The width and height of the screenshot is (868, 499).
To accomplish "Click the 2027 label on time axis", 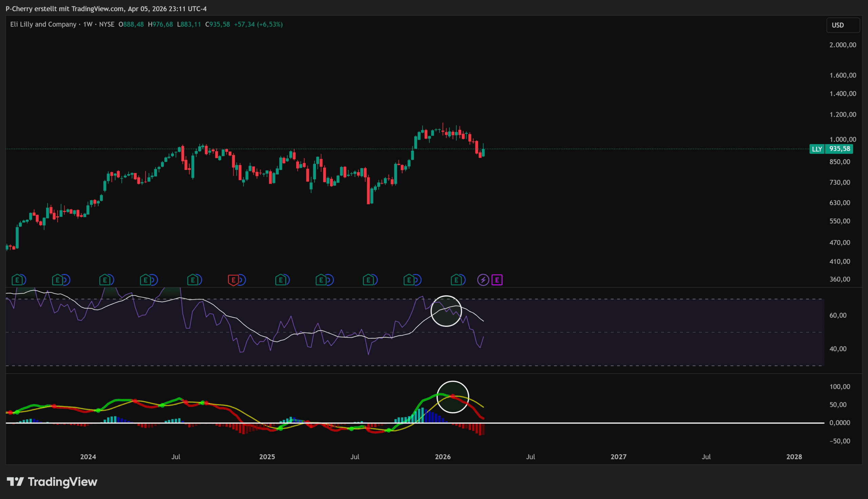I will (x=618, y=457).
